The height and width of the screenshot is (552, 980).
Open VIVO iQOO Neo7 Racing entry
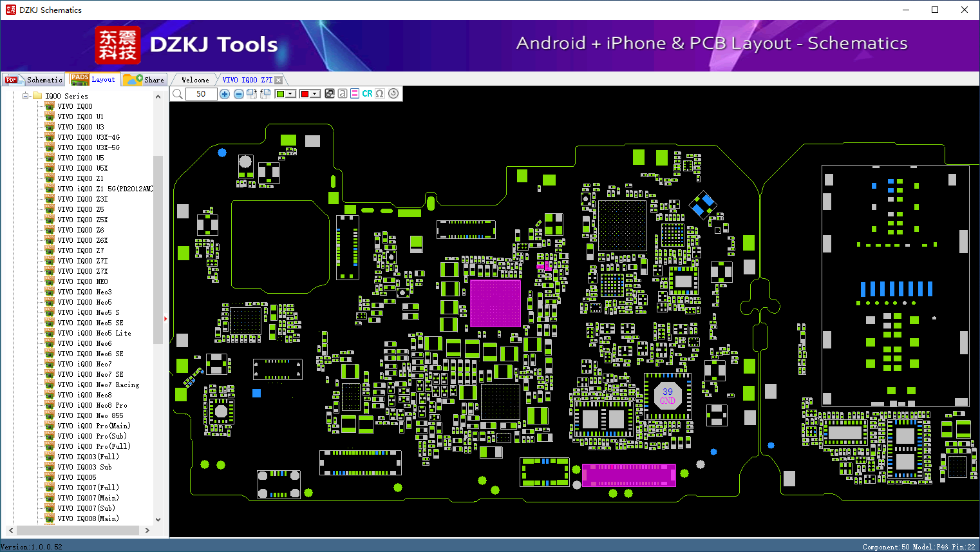click(x=98, y=385)
